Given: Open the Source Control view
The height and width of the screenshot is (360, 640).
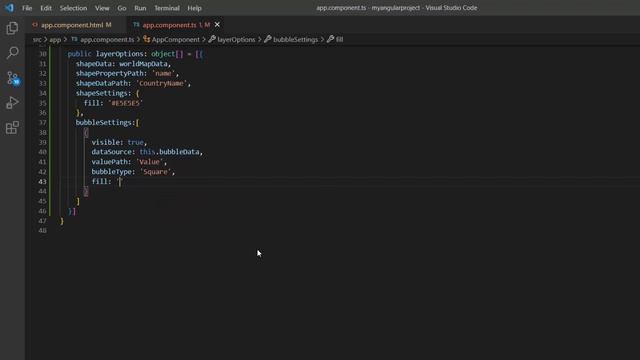Looking at the screenshot, I should 12,78.
